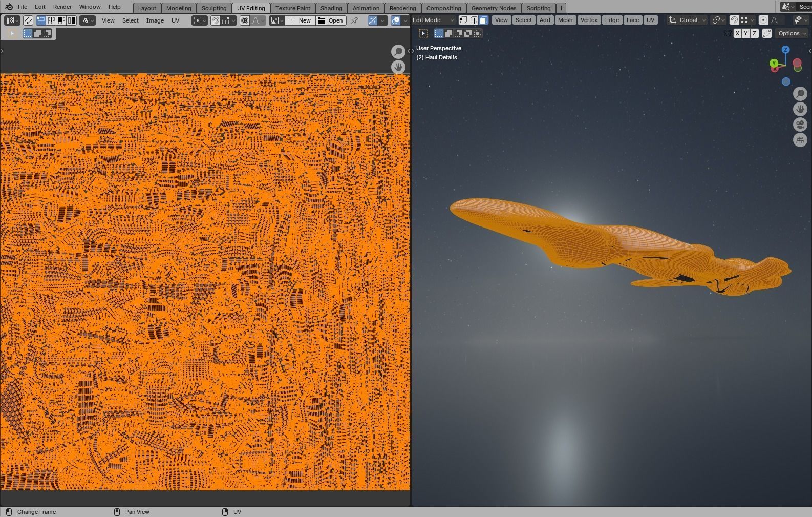Open the UV editor type dropdown

(x=12, y=20)
